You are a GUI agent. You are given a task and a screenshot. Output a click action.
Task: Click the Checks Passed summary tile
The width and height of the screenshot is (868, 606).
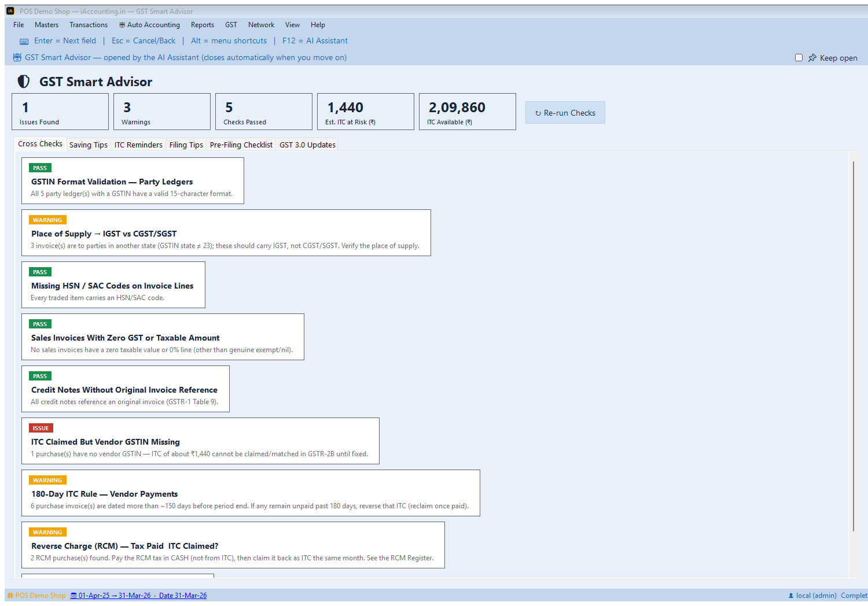(264, 112)
